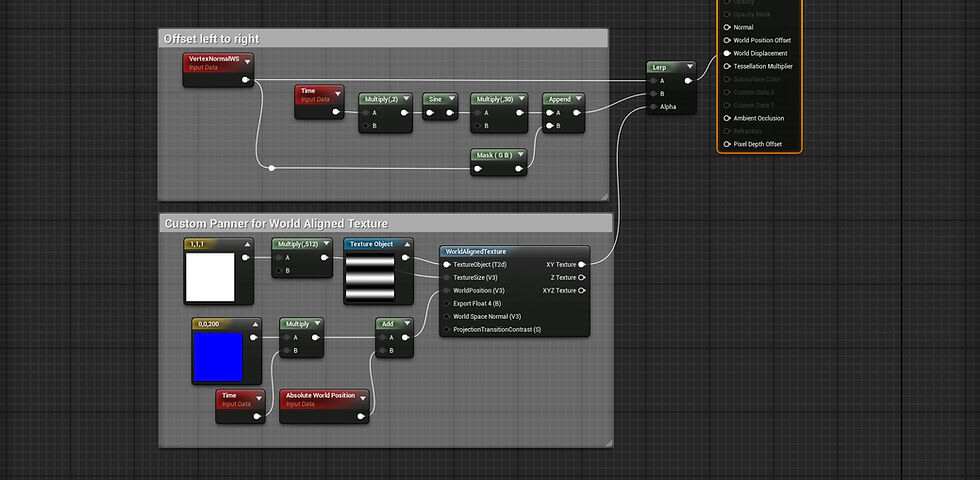The image size is (980, 480).
Task: Click output pin of Time node in Offset comment
Action: pyautogui.click(x=336, y=112)
